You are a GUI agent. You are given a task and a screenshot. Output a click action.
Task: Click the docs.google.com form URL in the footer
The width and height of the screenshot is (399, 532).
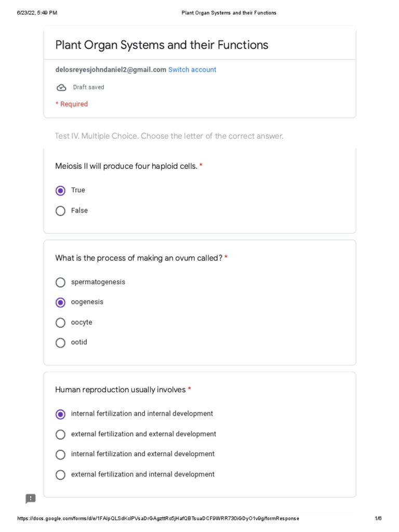pyautogui.click(x=158, y=519)
